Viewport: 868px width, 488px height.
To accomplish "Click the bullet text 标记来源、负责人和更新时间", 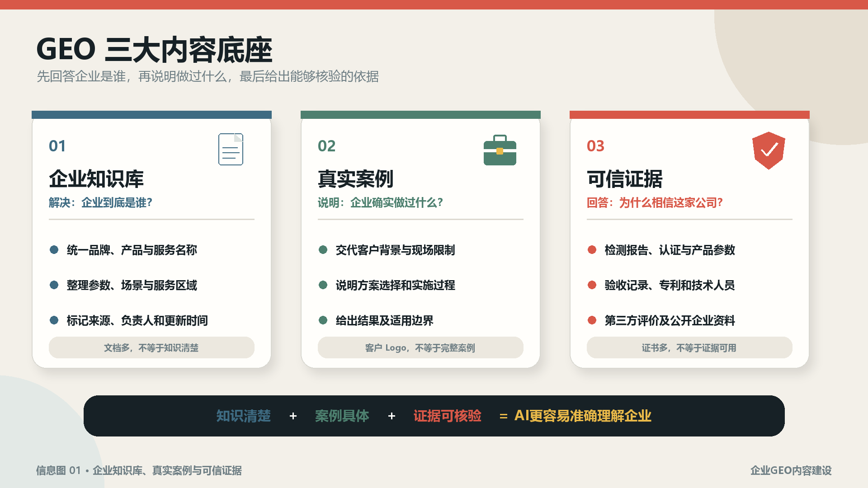I will (x=137, y=320).
